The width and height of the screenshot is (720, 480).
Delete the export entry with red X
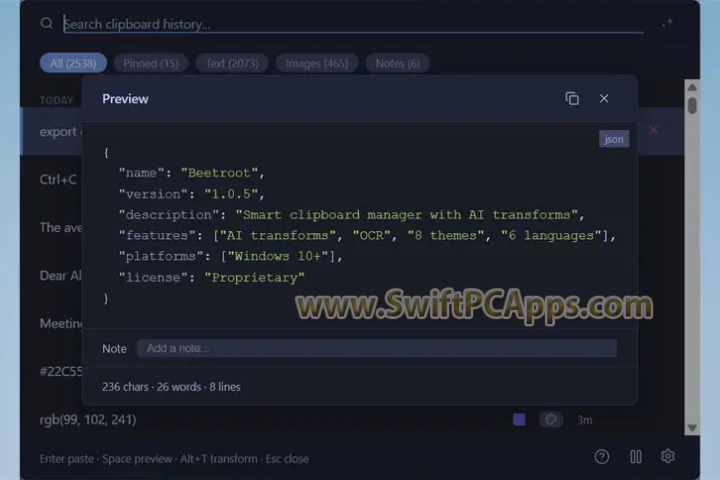(653, 130)
